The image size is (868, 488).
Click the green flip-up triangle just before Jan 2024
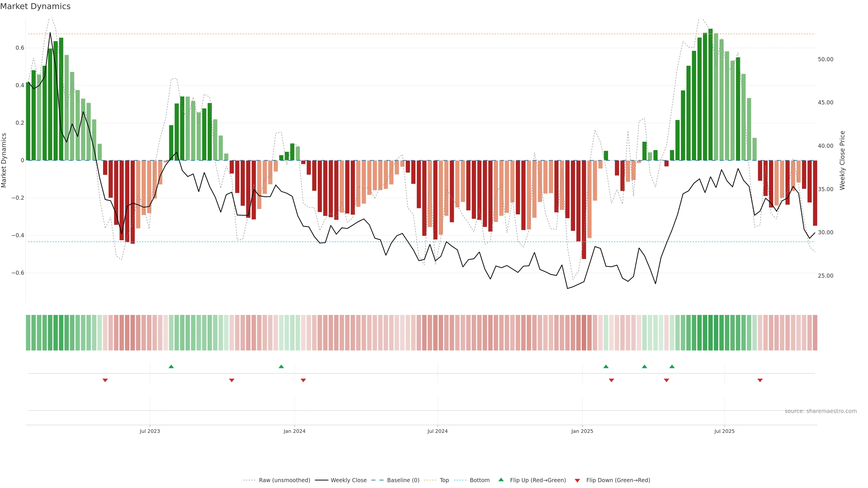281,366
